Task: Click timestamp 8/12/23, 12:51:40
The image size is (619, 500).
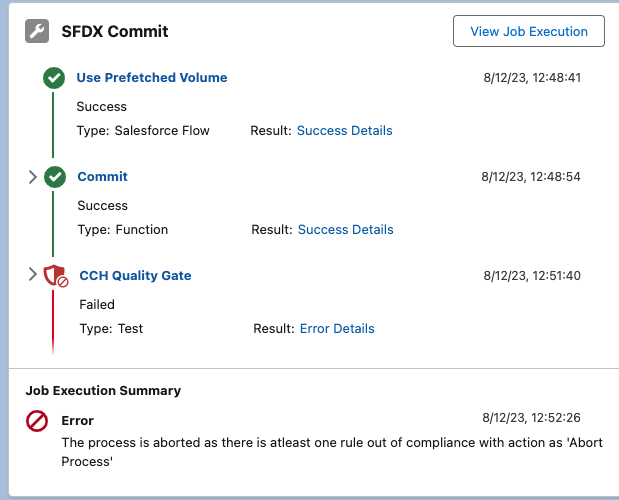Action: [x=532, y=275]
